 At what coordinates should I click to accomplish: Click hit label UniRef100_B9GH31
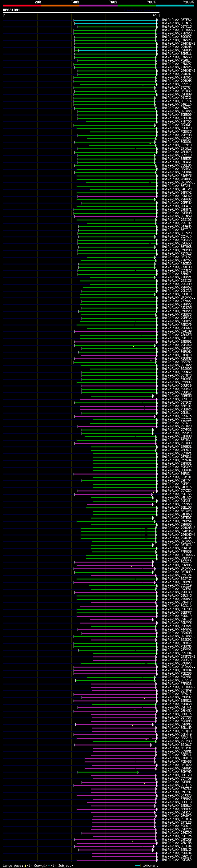(177, 447)
